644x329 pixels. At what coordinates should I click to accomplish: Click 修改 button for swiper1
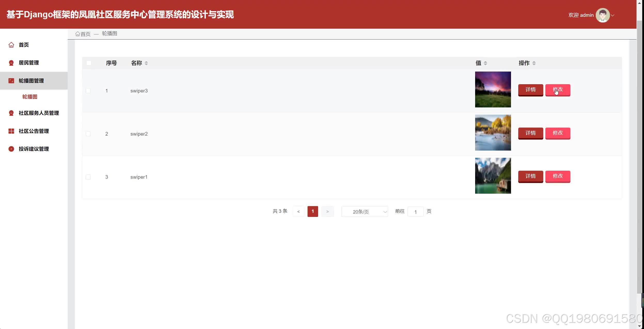(557, 176)
